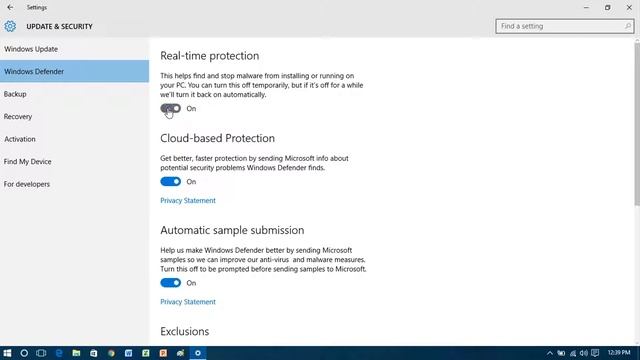
Task: Click the battery status tray icon
Action: (x=561, y=353)
